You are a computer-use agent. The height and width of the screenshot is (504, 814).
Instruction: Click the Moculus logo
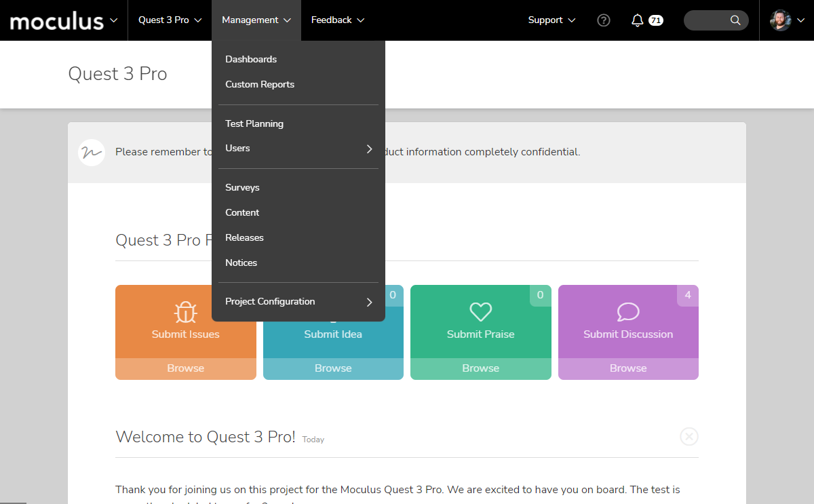point(57,21)
